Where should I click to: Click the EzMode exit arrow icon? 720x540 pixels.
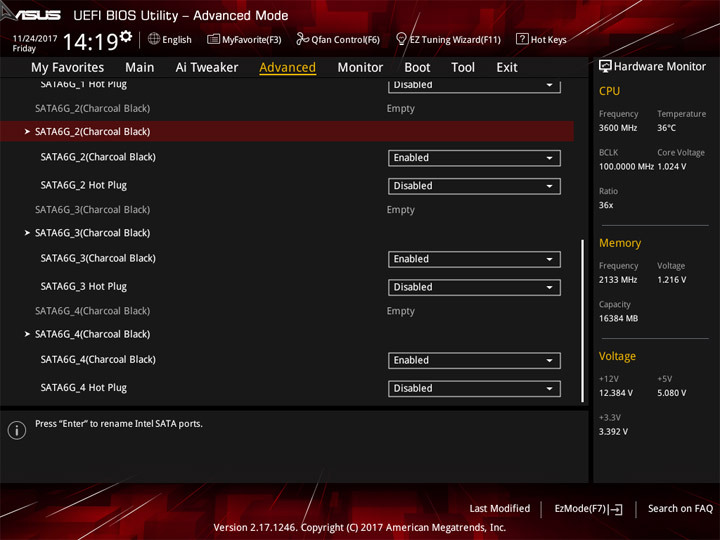pos(616,509)
